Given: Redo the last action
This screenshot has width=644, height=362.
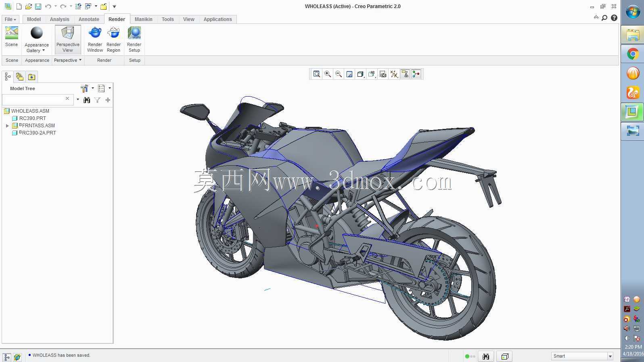Looking at the screenshot, I should click(63, 6).
